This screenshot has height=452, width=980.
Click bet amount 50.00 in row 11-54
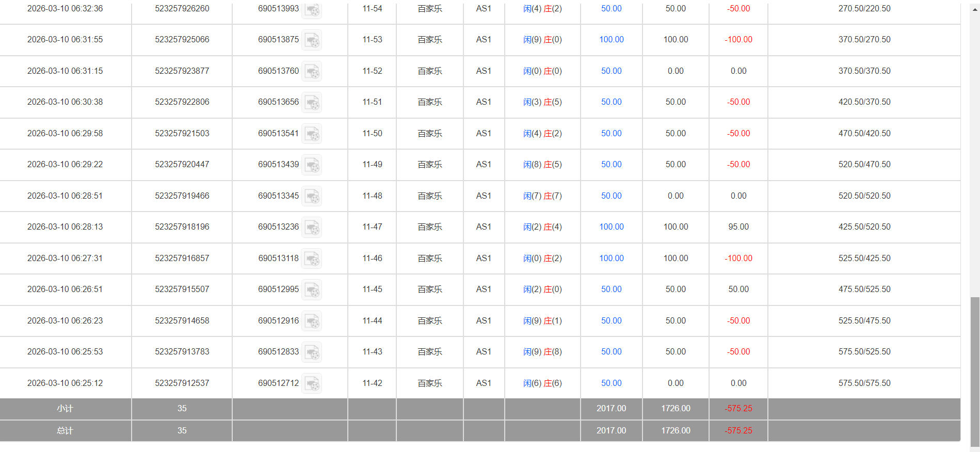click(x=612, y=9)
